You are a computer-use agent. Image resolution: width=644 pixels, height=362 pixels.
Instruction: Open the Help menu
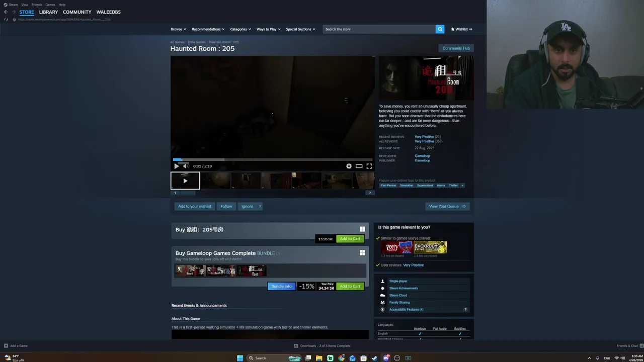click(x=62, y=5)
